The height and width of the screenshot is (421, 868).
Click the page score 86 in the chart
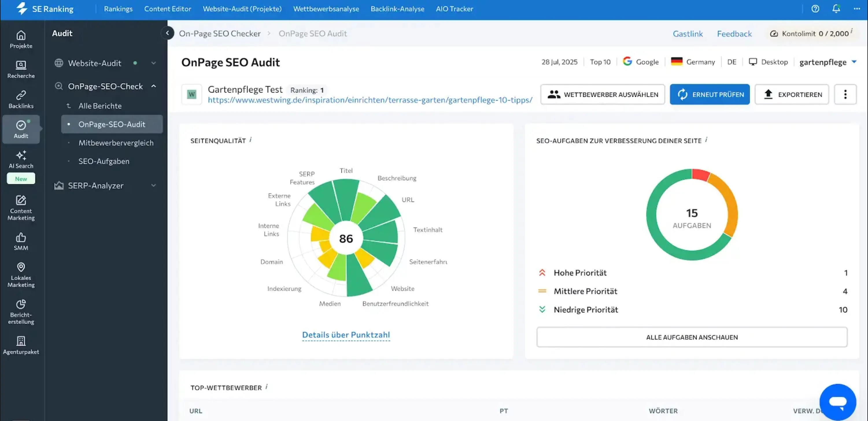(346, 238)
